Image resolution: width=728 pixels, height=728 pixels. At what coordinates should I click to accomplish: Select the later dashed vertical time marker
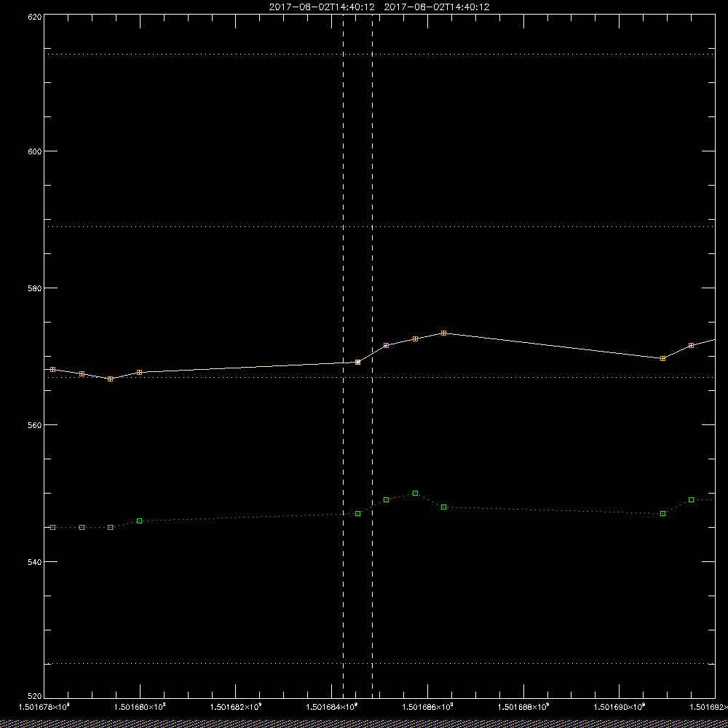pos(372,355)
